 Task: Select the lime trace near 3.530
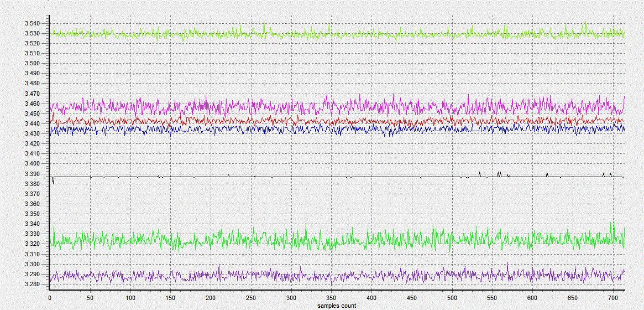tap(337, 34)
